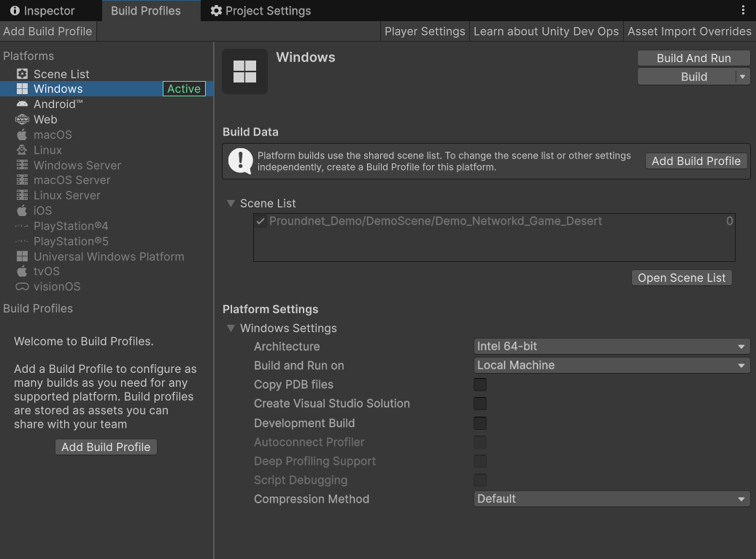The image size is (756, 559).
Task: Toggle Script Debugging checkbox
Action: coord(480,480)
